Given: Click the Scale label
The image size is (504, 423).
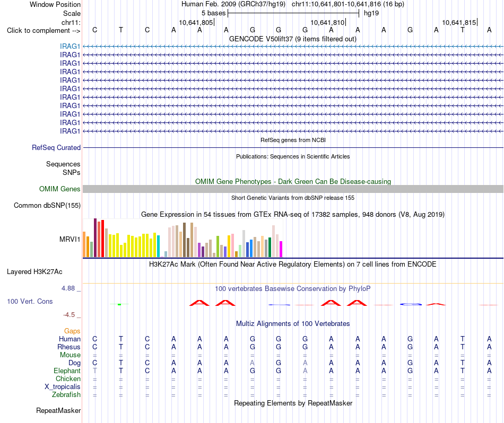Looking at the screenshot, I should click(72, 13).
